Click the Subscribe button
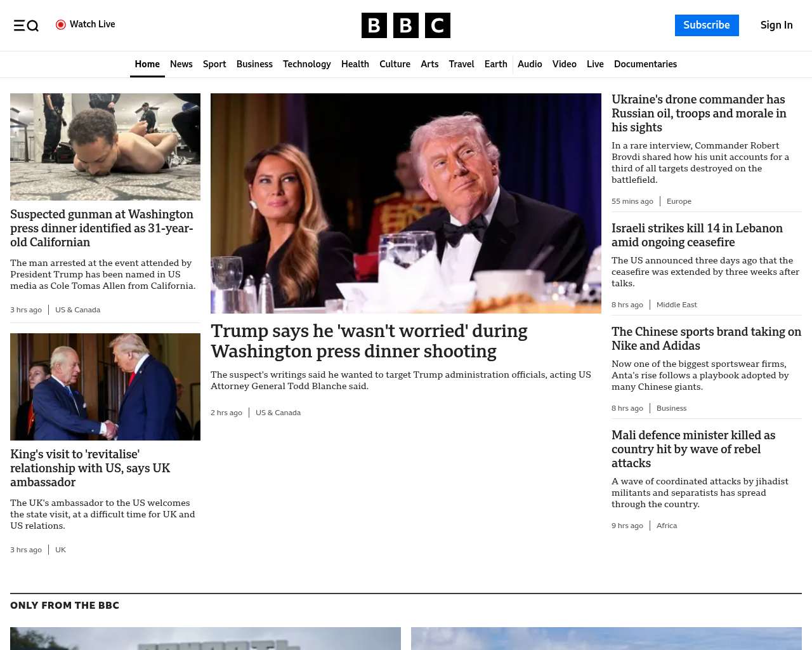This screenshot has height=650, width=812. tap(707, 25)
